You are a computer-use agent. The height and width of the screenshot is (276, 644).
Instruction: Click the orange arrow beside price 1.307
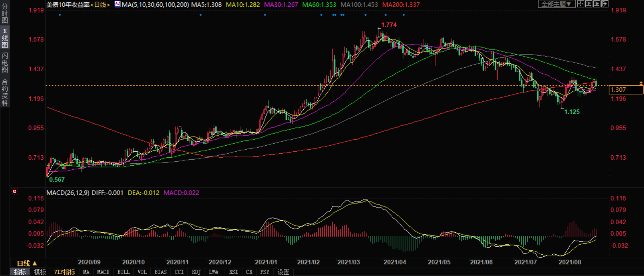coord(641,83)
